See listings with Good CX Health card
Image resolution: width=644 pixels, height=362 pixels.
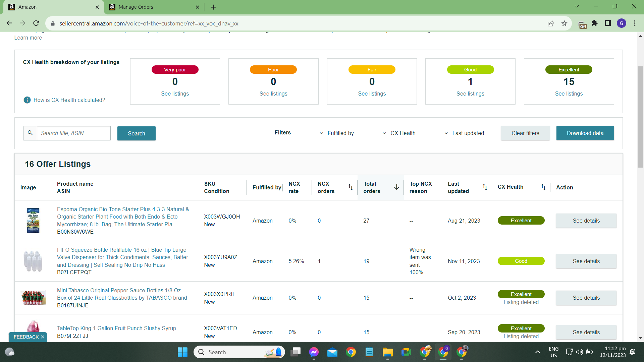pos(470,94)
